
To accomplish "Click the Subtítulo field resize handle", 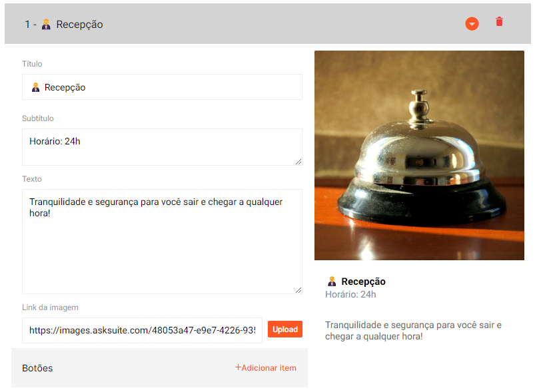I will point(298,162).
